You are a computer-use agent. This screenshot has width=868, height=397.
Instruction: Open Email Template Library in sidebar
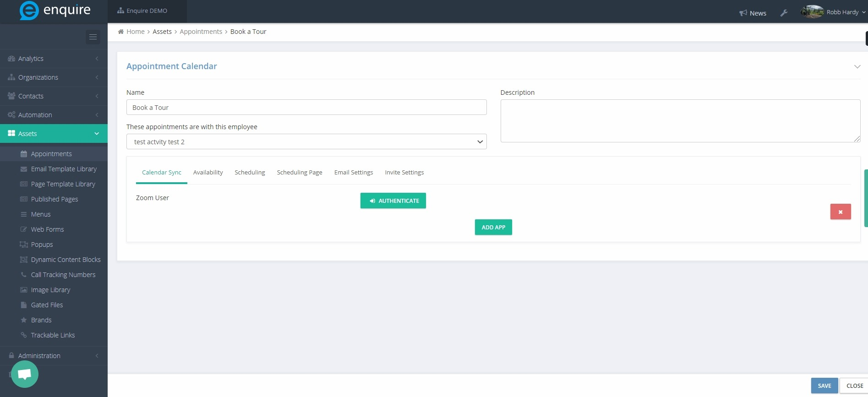64,169
